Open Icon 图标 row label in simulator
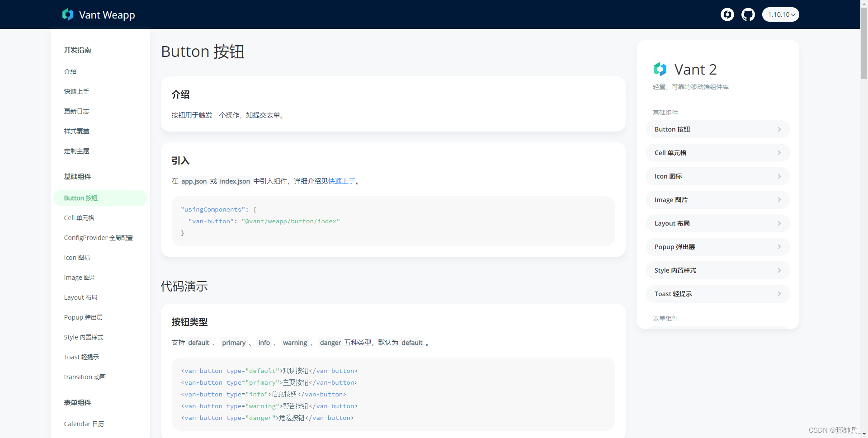 [668, 176]
